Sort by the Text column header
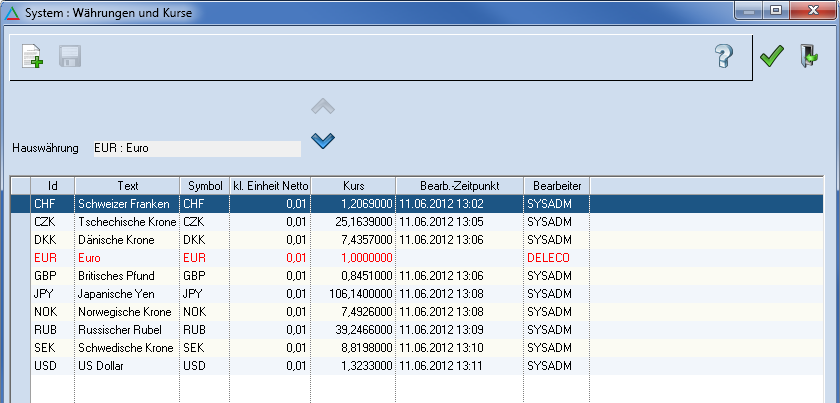This screenshot has height=403, width=840. click(127, 185)
